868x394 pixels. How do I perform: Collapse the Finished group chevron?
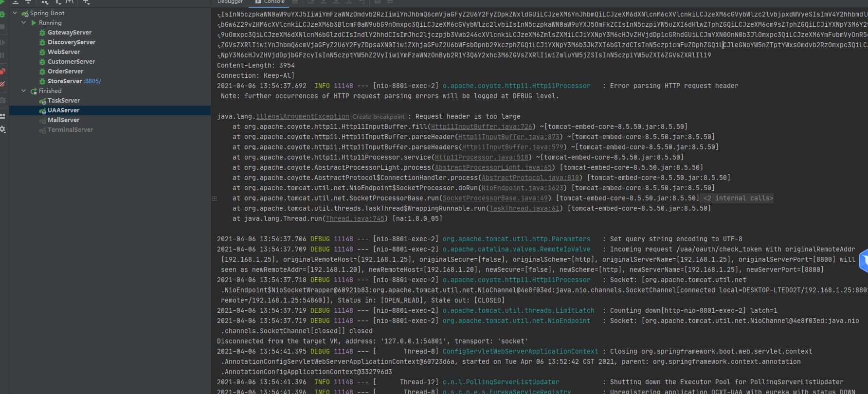pyautogui.click(x=23, y=90)
